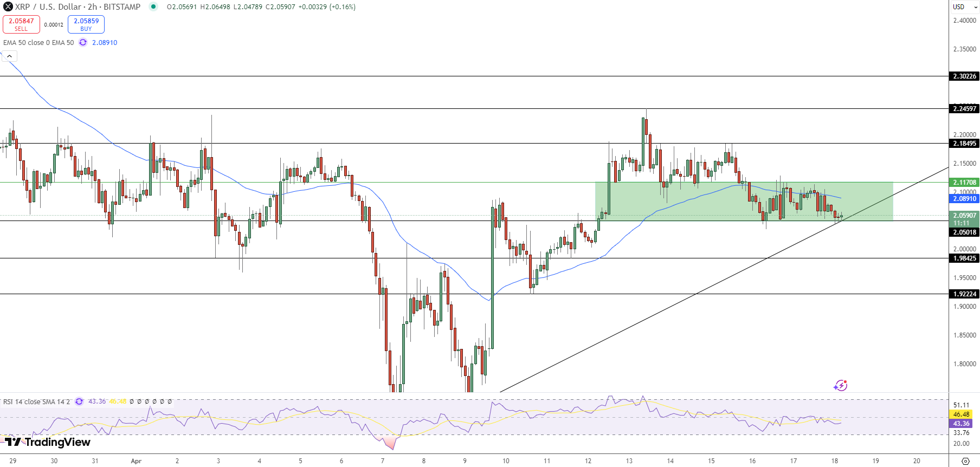Click the purple lightning event icon

(840, 385)
